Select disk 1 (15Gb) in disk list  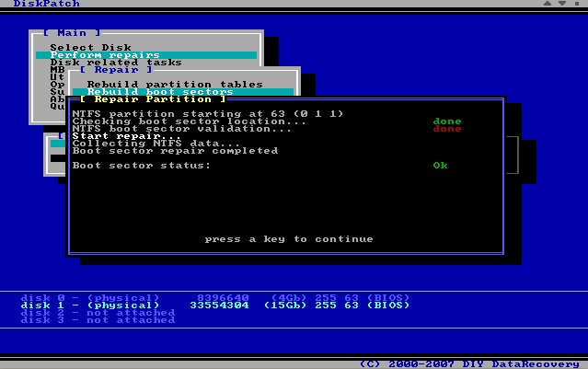[x=211, y=305]
